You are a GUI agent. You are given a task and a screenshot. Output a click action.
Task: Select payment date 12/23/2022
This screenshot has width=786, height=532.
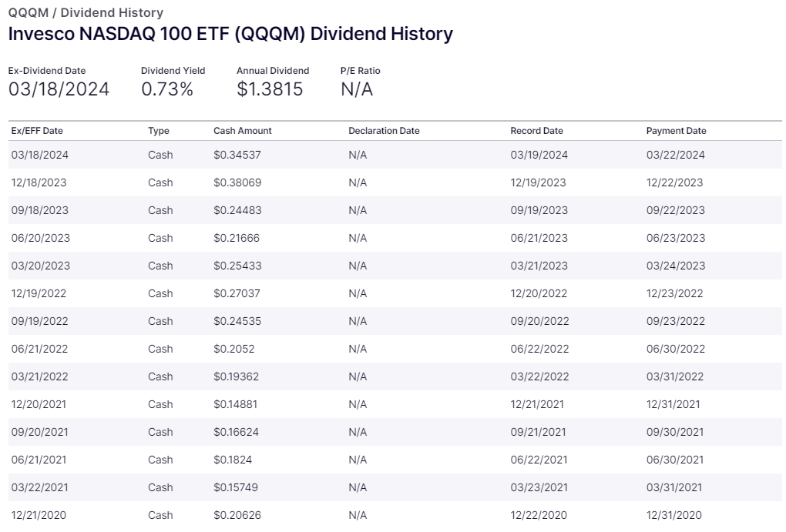point(674,293)
